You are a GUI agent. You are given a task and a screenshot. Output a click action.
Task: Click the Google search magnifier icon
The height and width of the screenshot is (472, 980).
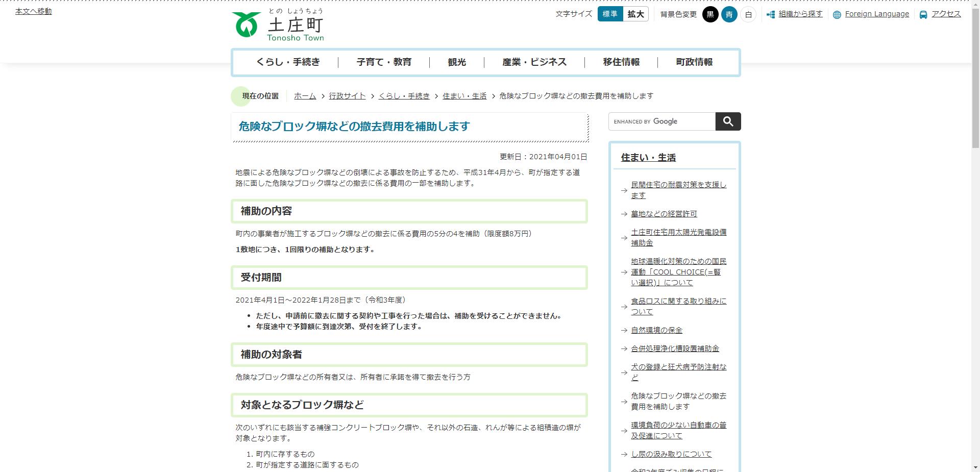(728, 121)
